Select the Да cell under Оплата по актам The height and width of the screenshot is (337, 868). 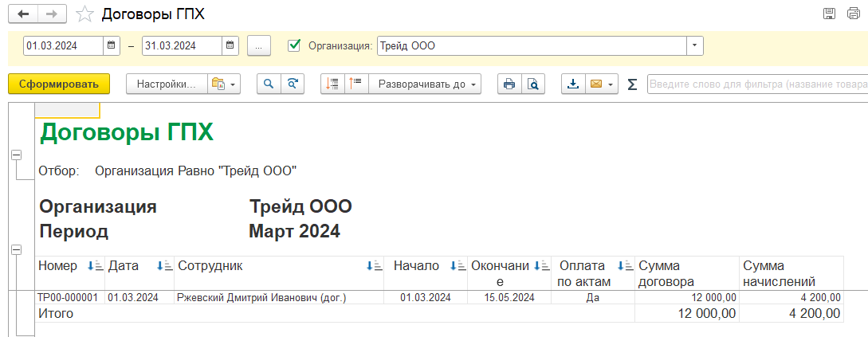[593, 297]
